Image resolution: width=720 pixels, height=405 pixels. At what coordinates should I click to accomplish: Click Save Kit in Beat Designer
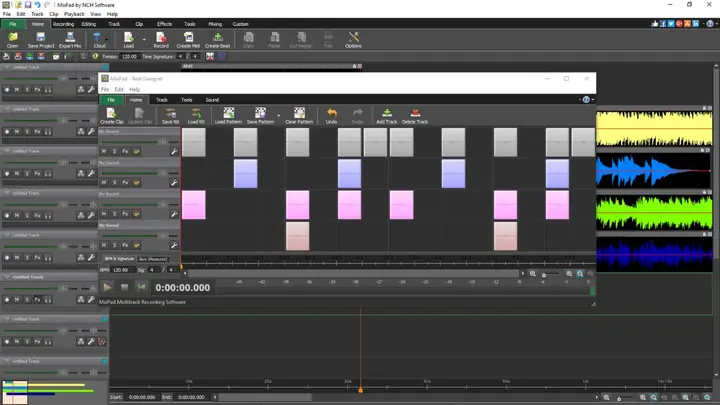pyautogui.click(x=170, y=116)
